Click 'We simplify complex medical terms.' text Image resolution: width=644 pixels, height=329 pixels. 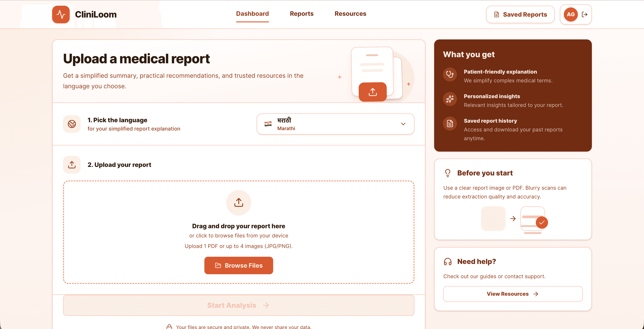coord(508,81)
